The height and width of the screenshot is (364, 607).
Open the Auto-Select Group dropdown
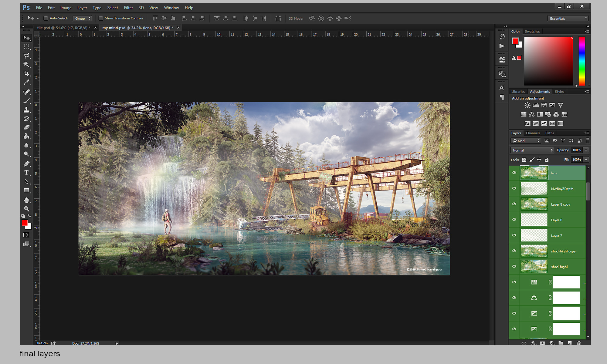point(82,19)
